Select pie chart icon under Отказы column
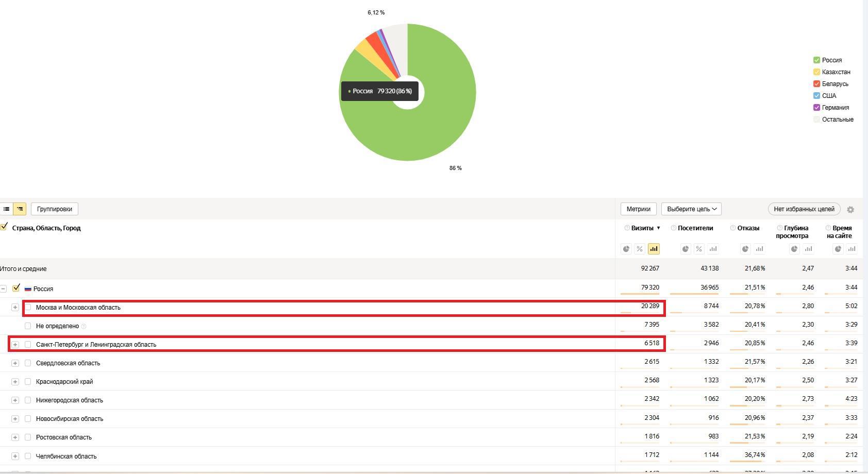This screenshot has height=474, width=868. tap(745, 249)
